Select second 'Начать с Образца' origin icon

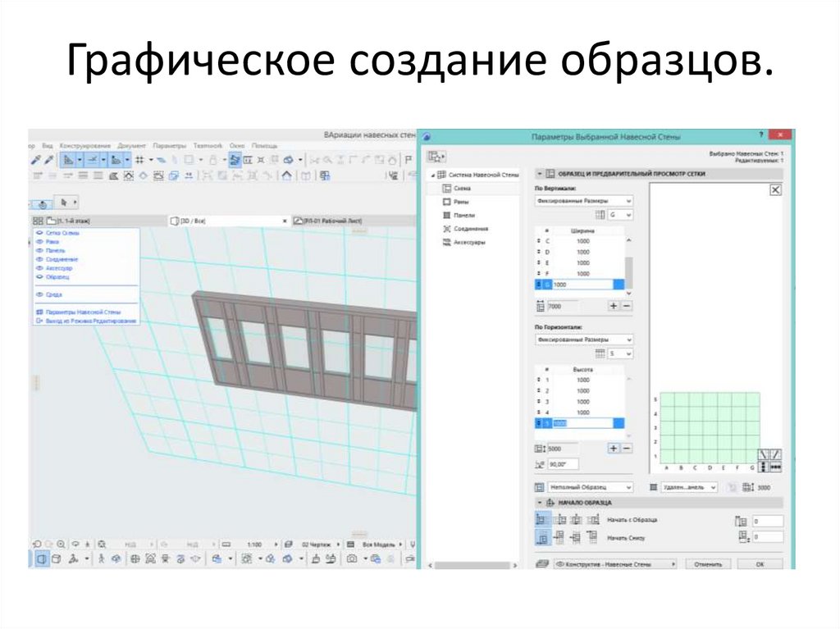[x=559, y=519]
